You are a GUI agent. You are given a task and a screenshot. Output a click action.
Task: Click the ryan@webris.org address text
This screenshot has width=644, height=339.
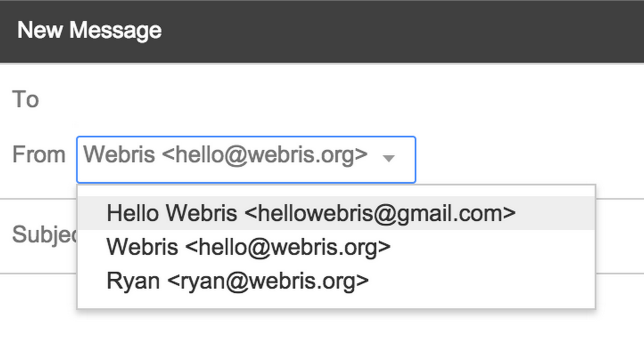pyautogui.click(x=268, y=281)
